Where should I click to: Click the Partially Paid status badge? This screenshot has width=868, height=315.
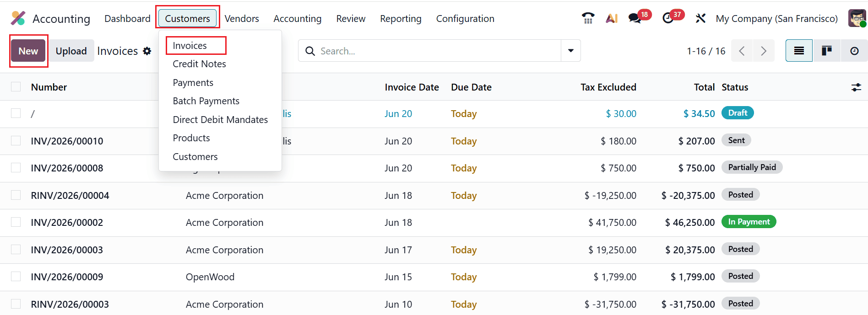point(752,167)
